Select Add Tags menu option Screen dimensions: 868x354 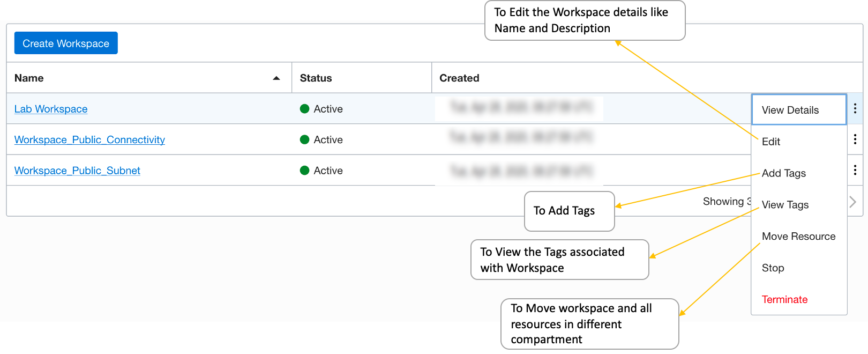[x=784, y=173]
